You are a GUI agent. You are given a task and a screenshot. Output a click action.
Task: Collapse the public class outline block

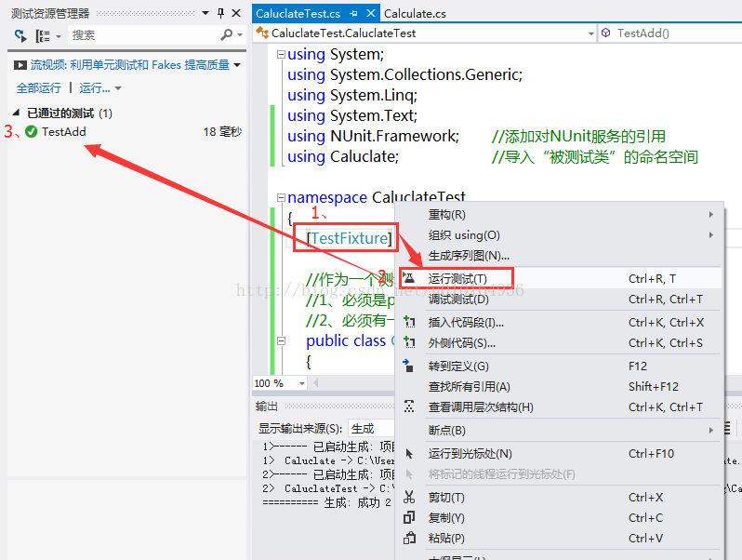[x=281, y=340]
